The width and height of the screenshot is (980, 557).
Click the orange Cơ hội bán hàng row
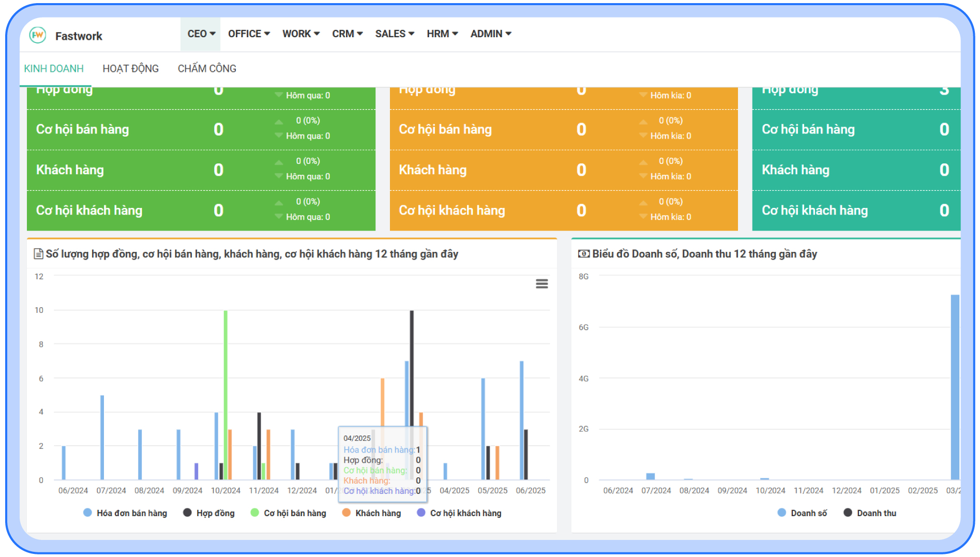pyautogui.click(x=563, y=129)
